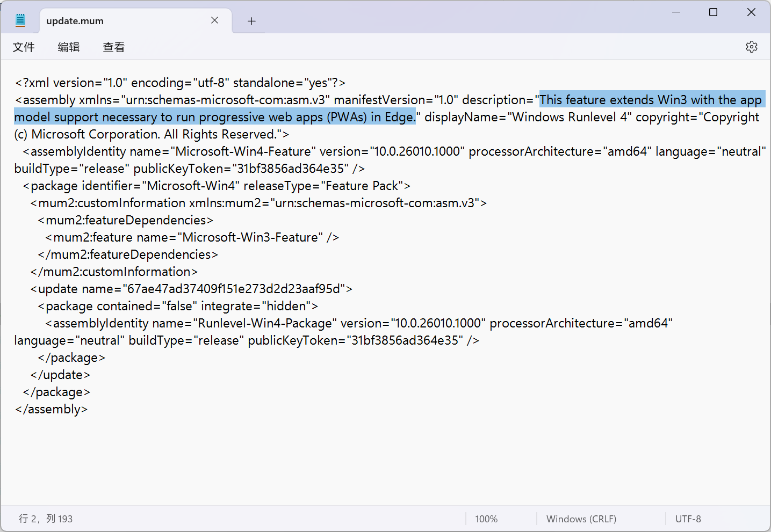Click the closing </update> tag
Screen dimensions: 771x532
click(60, 375)
